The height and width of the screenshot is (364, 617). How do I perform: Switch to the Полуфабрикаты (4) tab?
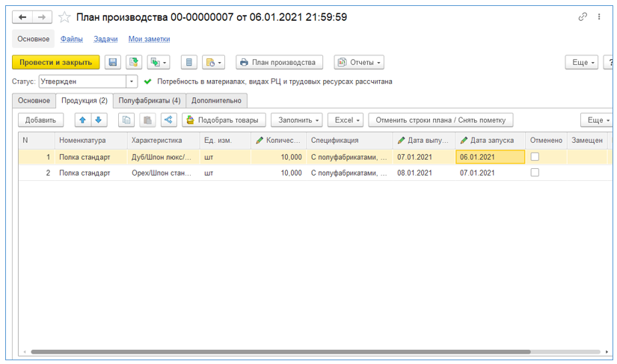pos(150,100)
